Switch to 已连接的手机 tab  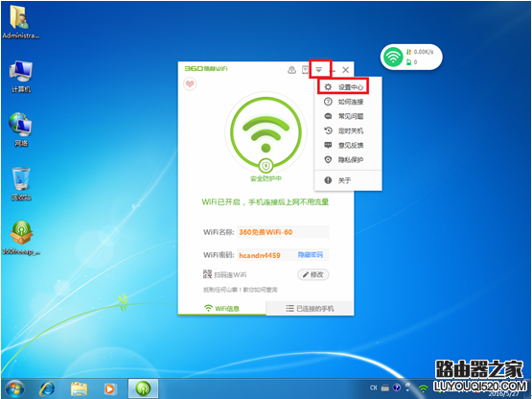tap(310, 308)
